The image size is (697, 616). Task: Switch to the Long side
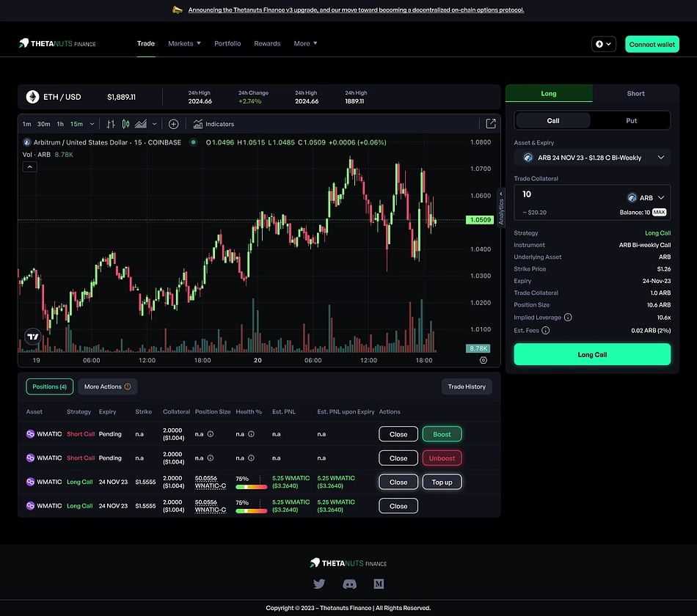(549, 93)
